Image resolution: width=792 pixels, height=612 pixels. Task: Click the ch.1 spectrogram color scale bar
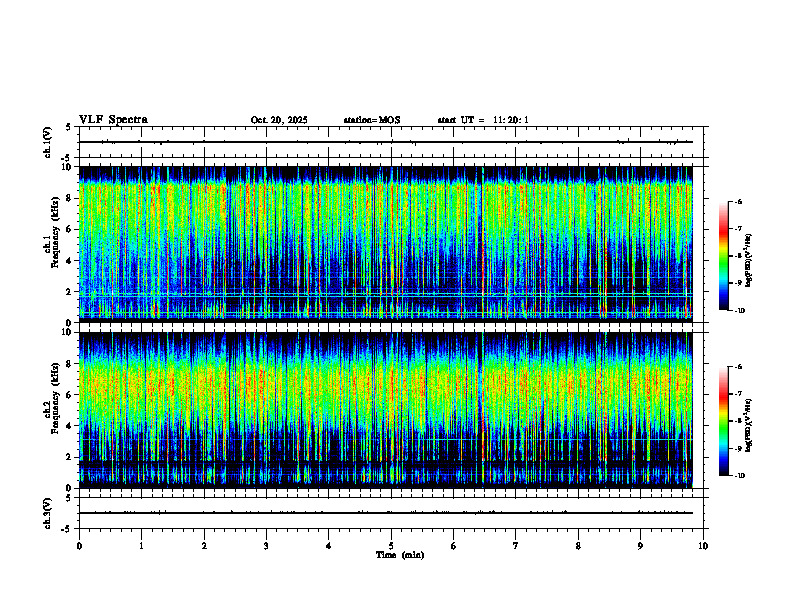(723, 256)
